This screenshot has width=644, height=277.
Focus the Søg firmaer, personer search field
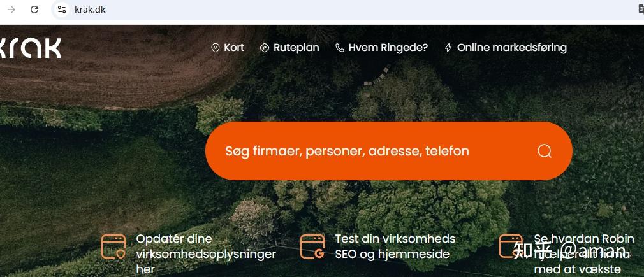coord(388,151)
